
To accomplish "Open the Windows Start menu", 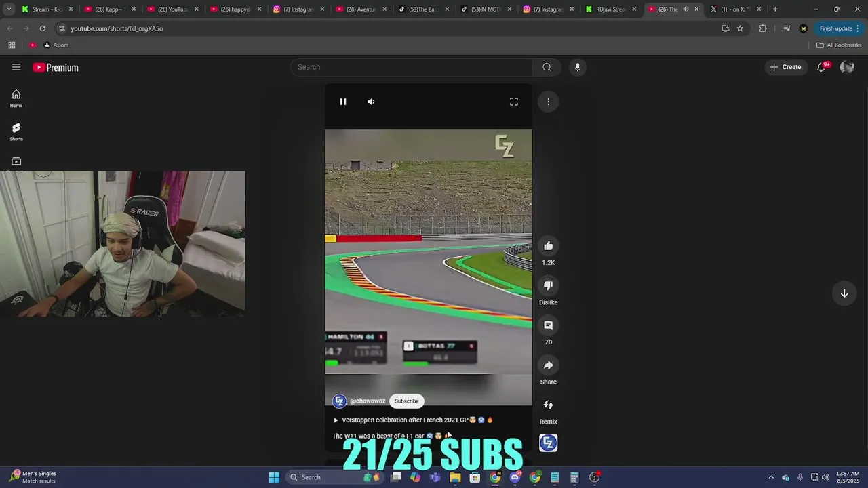I will coord(274,477).
